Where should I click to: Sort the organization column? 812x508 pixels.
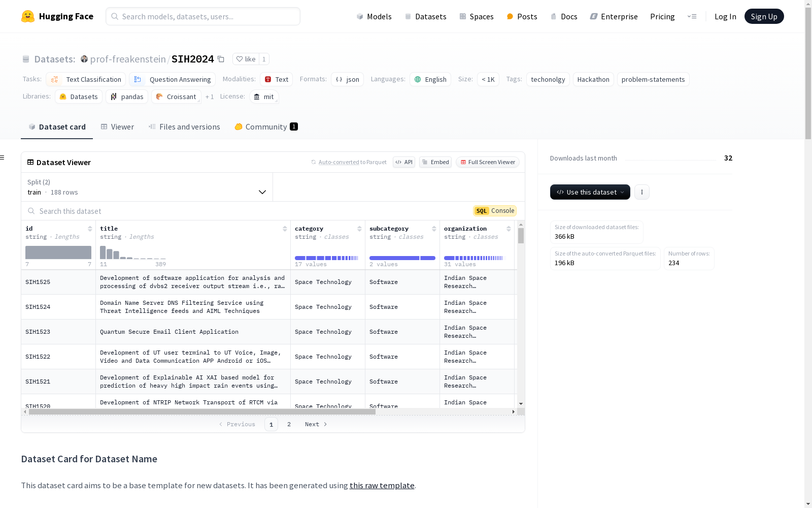click(509, 229)
